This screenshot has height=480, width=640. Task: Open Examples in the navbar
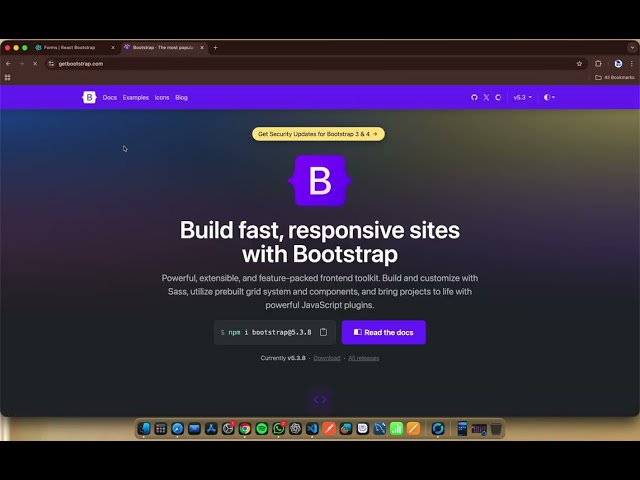136,98
